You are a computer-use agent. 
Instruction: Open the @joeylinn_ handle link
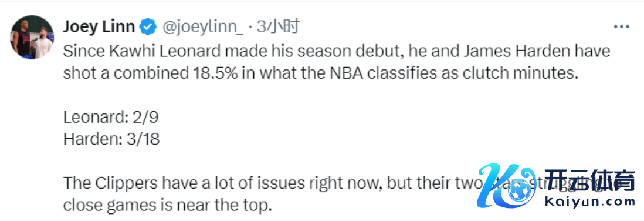pyautogui.click(x=203, y=28)
